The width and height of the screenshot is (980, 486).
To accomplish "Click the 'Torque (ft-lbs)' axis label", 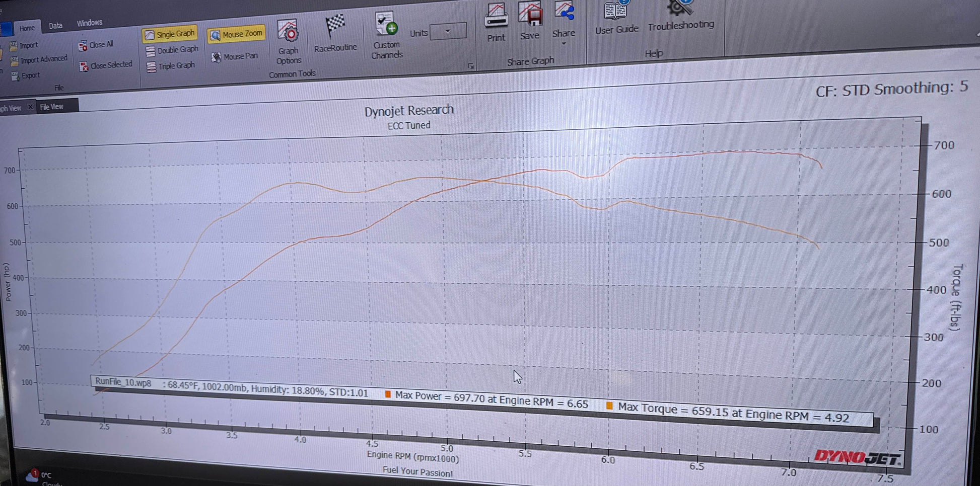I will [956, 297].
